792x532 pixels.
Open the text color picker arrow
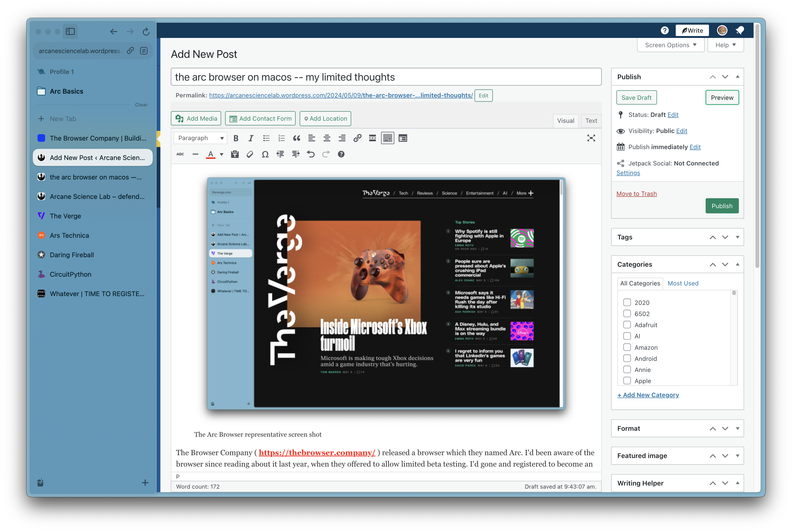(222, 154)
